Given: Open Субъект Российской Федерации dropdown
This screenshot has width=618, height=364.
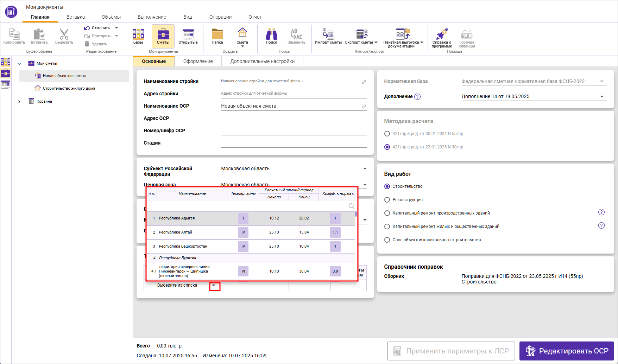Looking at the screenshot, I should click(365, 169).
